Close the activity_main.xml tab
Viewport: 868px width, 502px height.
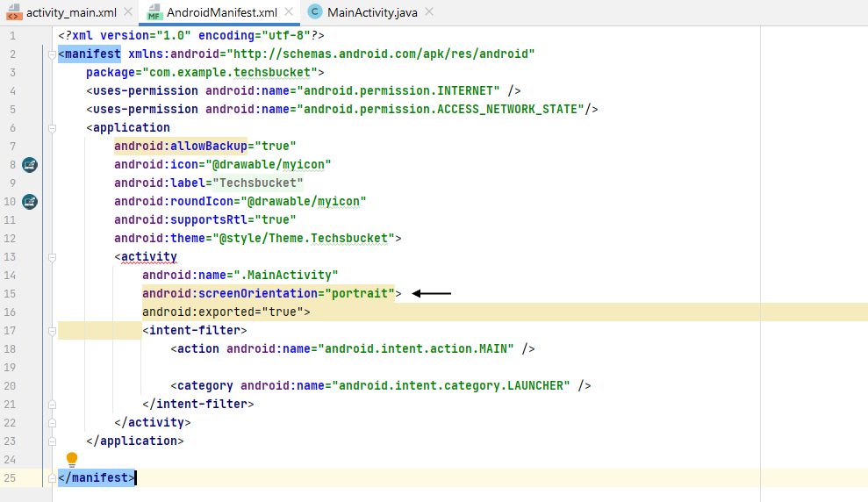pyautogui.click(x=128, y=11)
